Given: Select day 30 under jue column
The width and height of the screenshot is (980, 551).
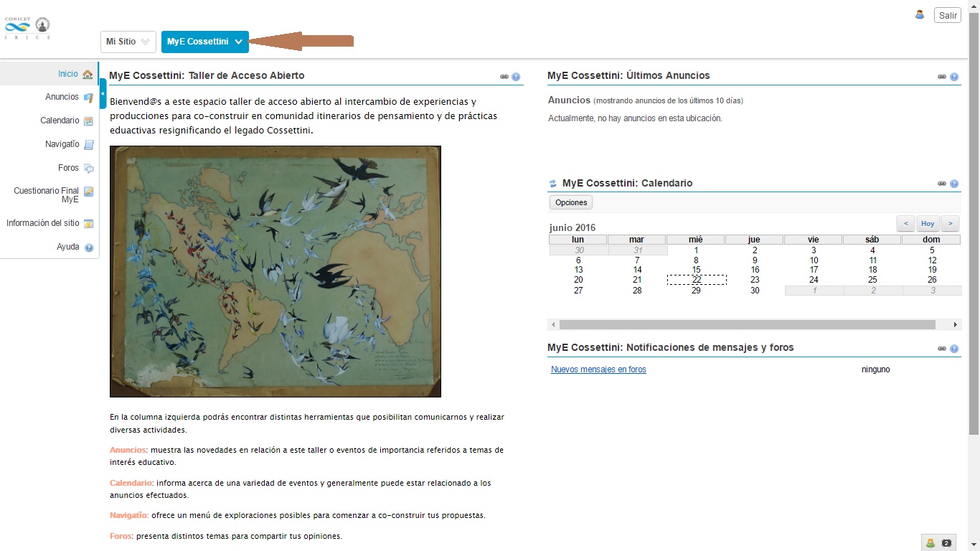Looking at the screenshot, I should point(755,291).
